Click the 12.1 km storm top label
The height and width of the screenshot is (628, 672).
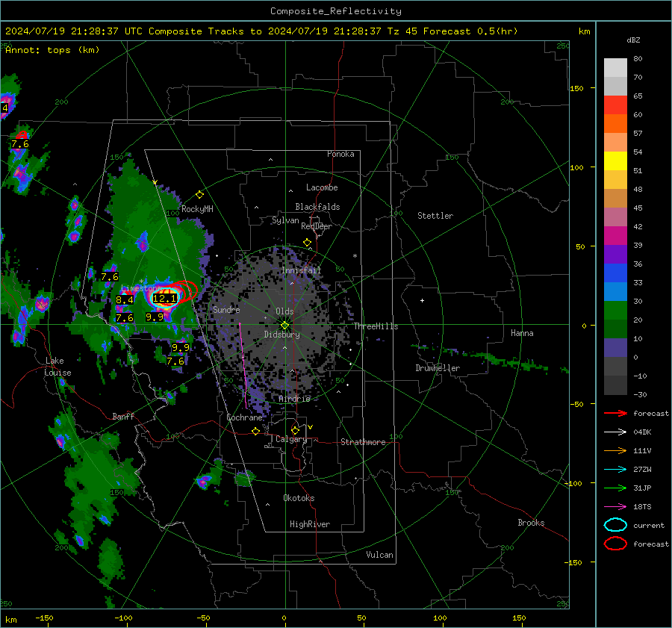(x=164, y=299)
